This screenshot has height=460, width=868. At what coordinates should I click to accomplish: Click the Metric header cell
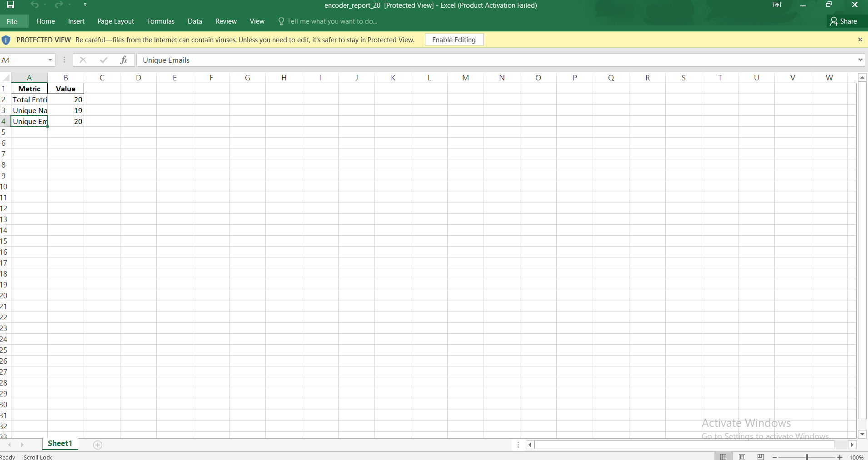pyautogui.click(x=29, y=89)
